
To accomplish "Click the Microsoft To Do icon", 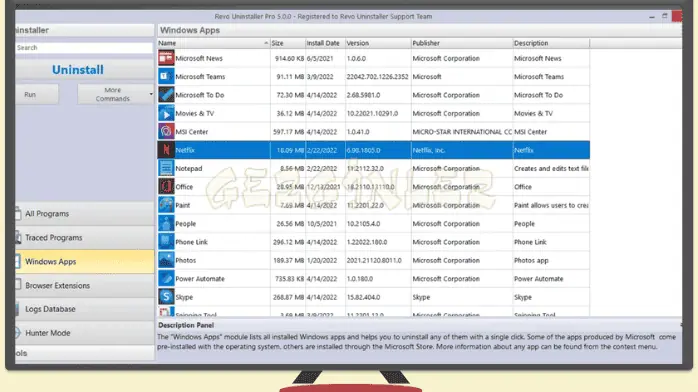I will [166, 95].
